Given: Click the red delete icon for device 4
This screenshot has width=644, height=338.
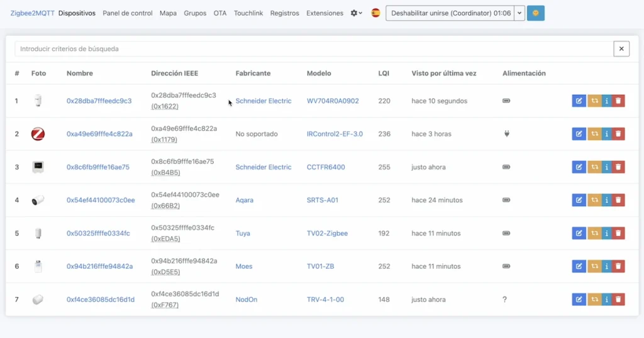Looking at the screenshot, I should [x=618, y=200].
